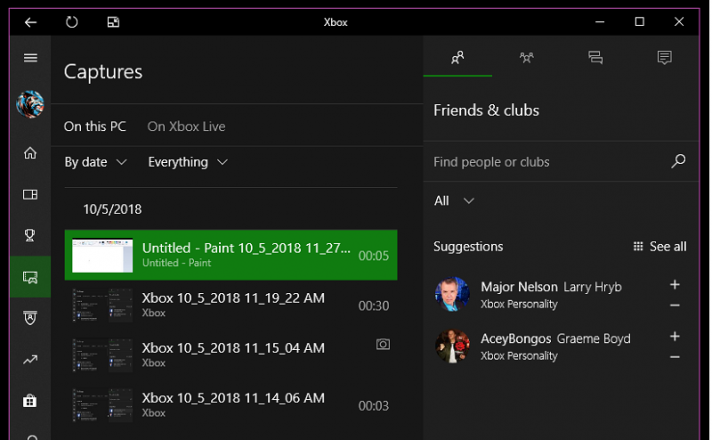This screenshot has width=712, height=440.
Task: Add Major Nelson as friend
Action: [x=675, y=285]
